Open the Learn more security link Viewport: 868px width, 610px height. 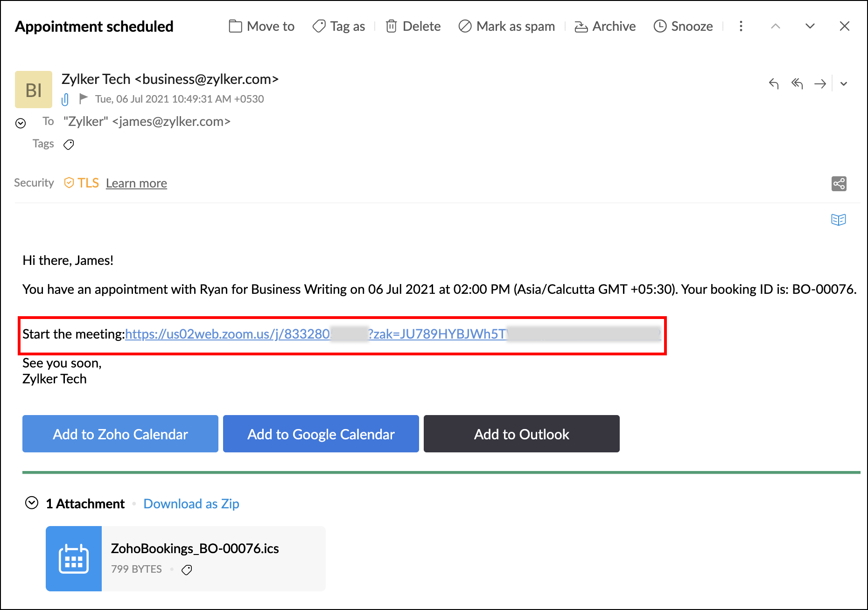coord(136,183)
